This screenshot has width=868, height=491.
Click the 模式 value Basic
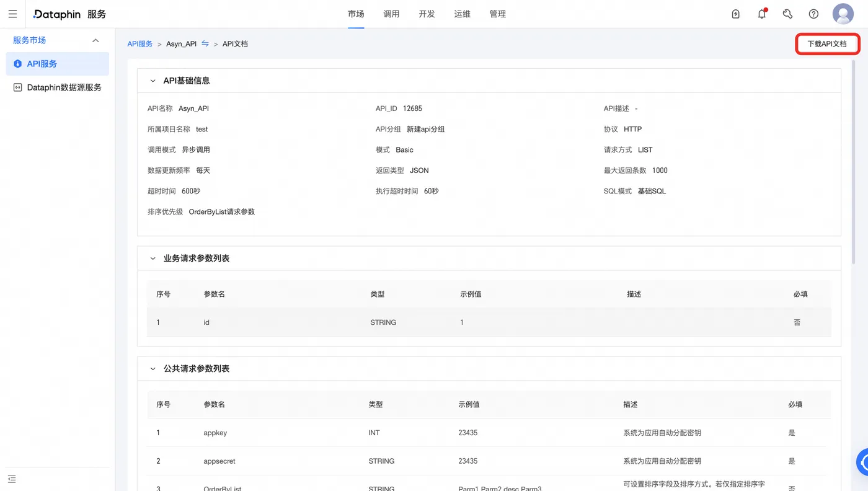(404, 150)
